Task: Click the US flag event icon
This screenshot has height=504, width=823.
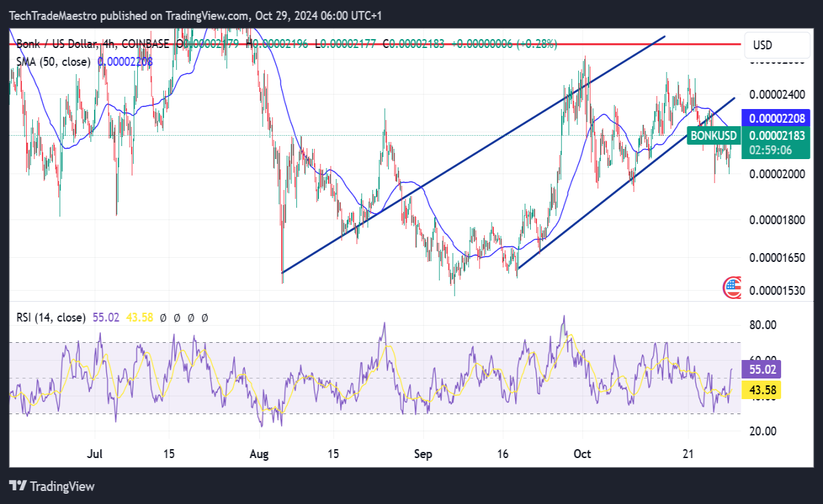Action: pos(732,287)
